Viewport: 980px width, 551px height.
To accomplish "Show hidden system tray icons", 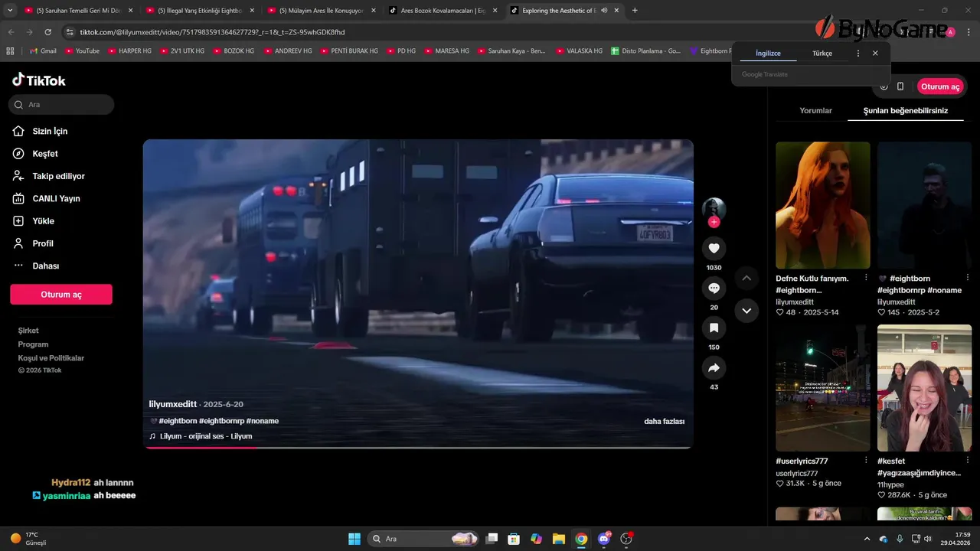I will (867, 539).
